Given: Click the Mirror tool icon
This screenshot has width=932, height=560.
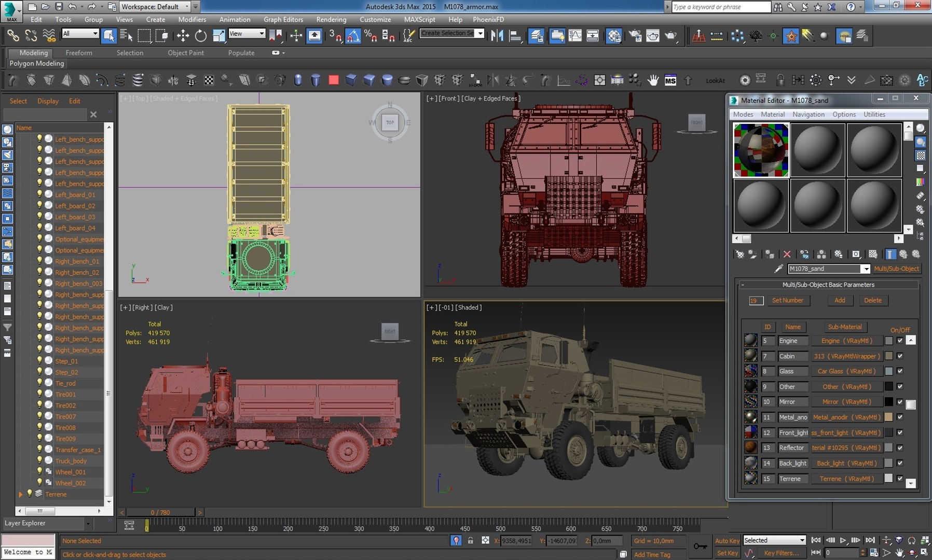Looking at the screenshot, I should pyautogui.click(x=497, y=35).
